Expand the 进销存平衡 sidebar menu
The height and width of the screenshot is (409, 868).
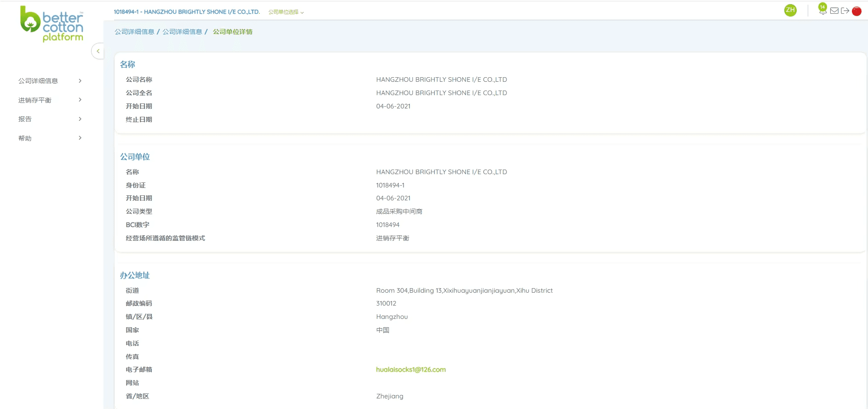point(50,100)
